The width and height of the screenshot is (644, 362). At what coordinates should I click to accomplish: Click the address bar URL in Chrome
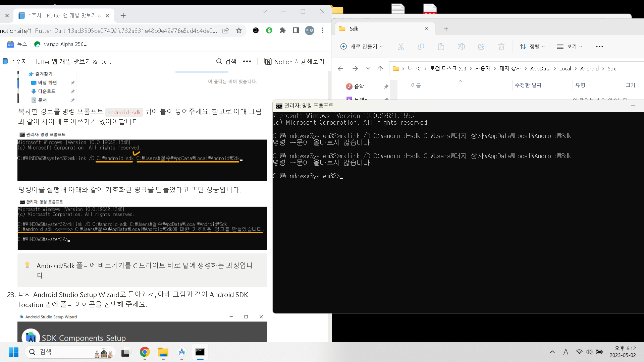click(x=108, y=31)
